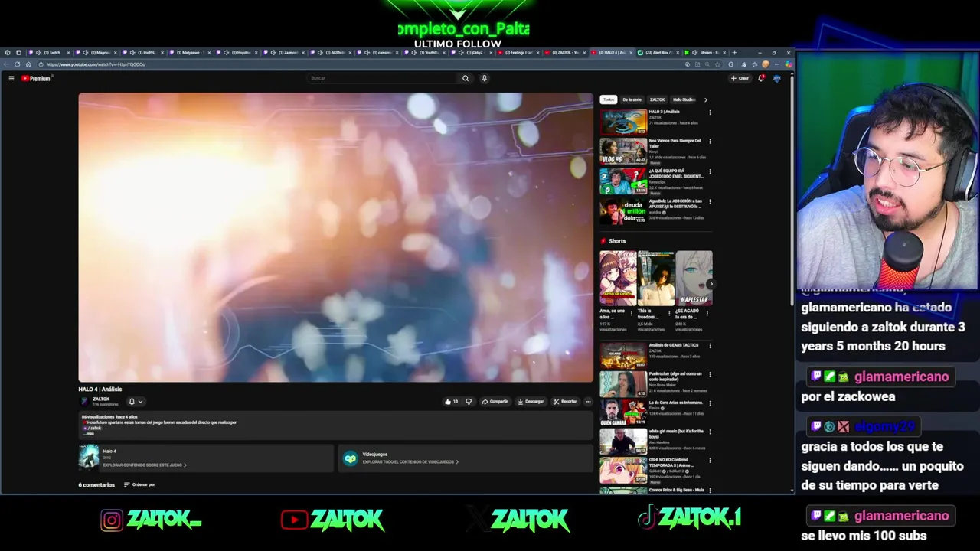Go to YouTube Premium home logo

[35, 78]
